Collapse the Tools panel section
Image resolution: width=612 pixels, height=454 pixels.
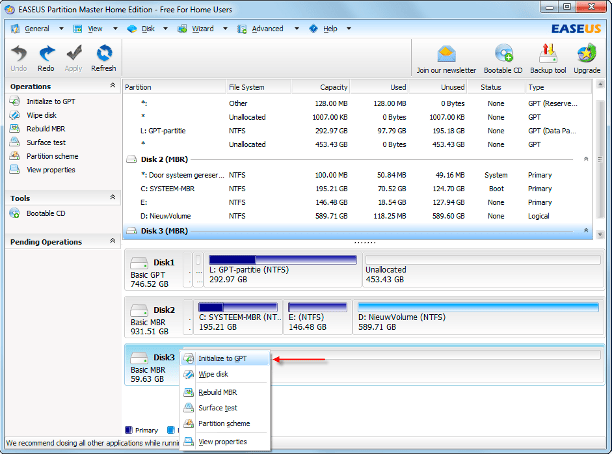pos(110,198)
